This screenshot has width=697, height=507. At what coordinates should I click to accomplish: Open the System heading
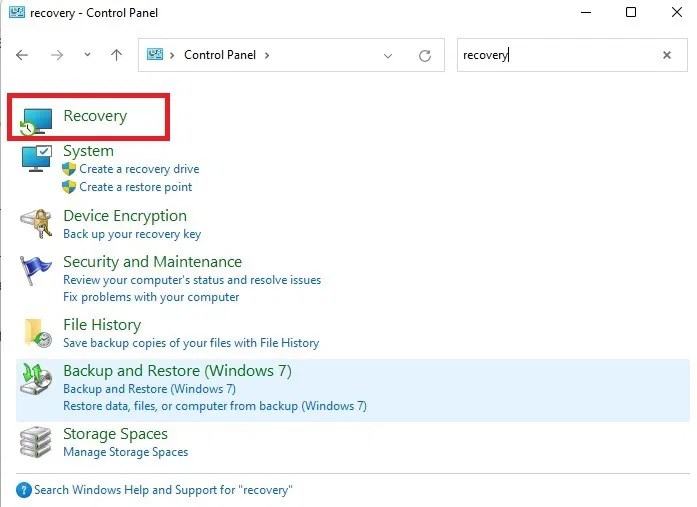(88, 151)
